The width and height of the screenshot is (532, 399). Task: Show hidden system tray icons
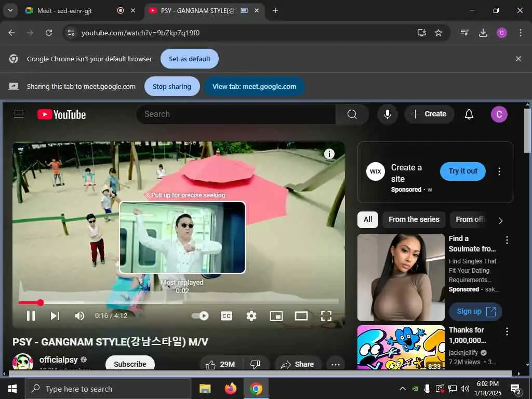(x=403, y=389)
